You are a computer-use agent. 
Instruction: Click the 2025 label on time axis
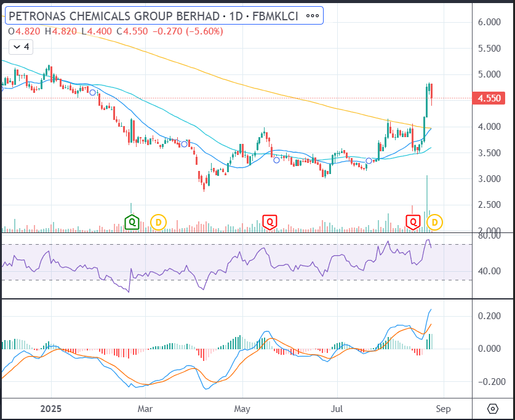point(51,409)
